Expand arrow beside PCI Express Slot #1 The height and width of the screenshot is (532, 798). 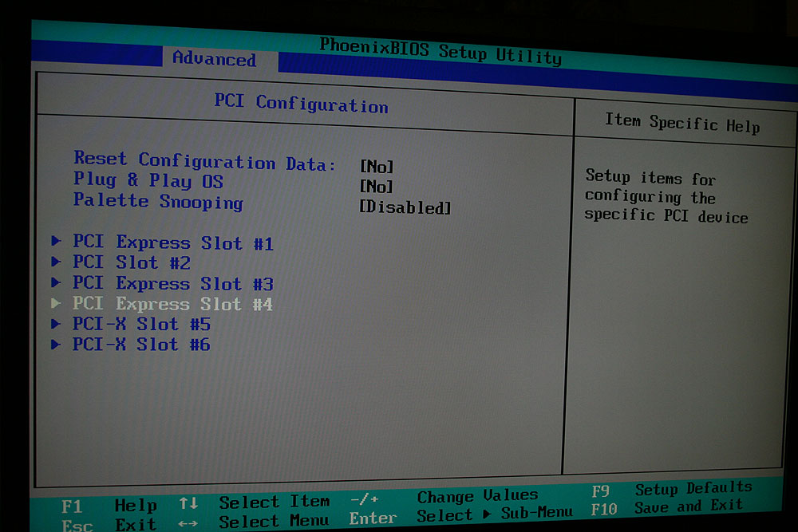point(56,241)
